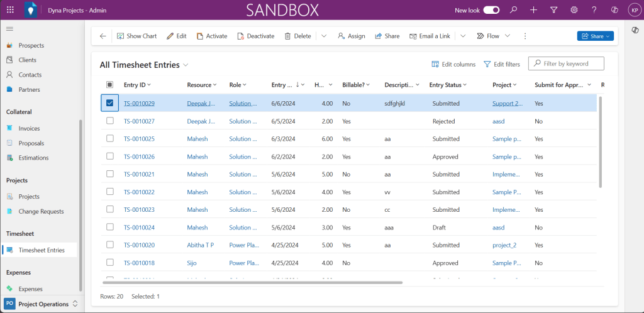This screenshot has width=644, height=313.
Task: Open the advanced find funnel icon
Action: pyautogui.click(x=553, y=10)
